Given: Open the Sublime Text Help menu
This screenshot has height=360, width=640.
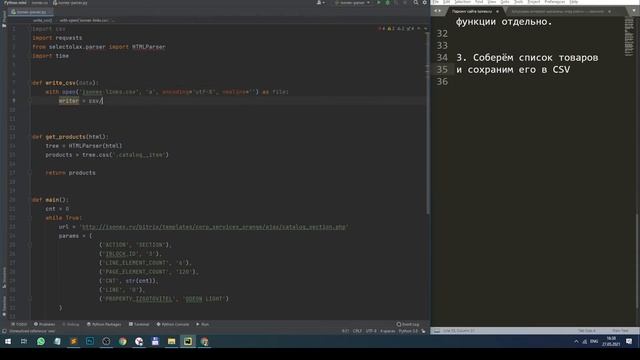Looking at the screenshot, I should [x=573, y=2].
